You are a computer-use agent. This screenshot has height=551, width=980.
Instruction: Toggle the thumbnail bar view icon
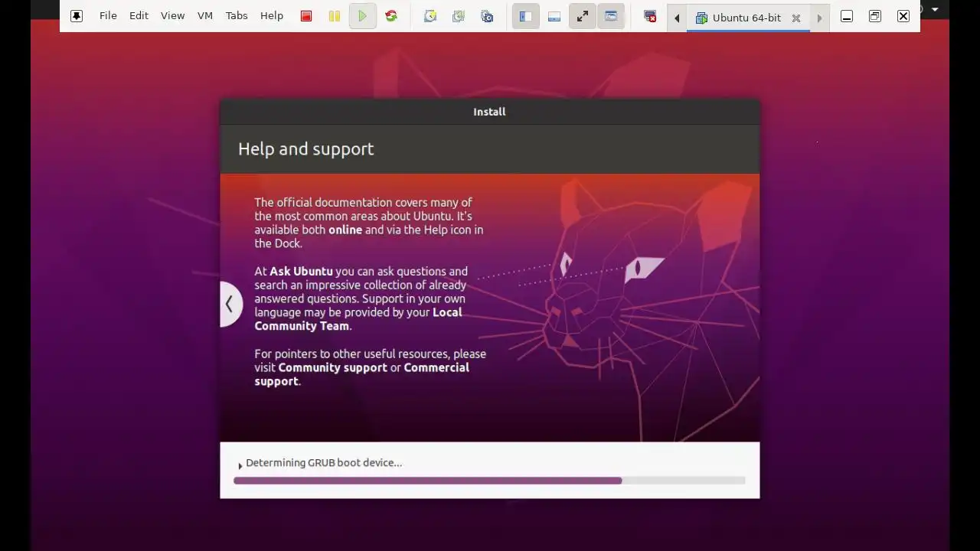[x=554, y=16]
